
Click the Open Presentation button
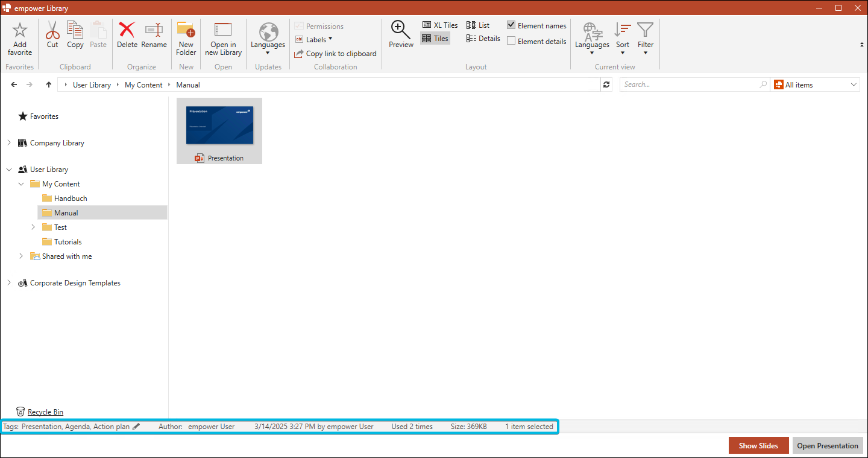tap(828, 446)
